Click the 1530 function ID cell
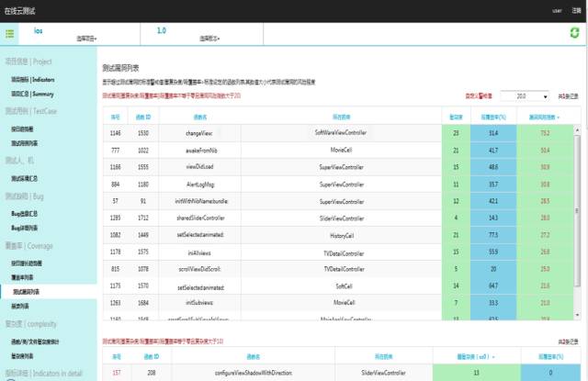 (x=143, y=133)
